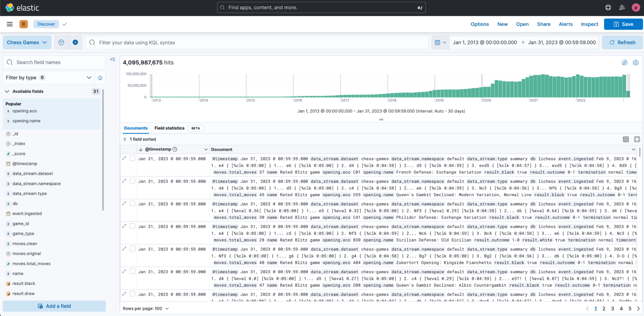The height and width of the screenshot is (316, 644).
Task: Open the @timestamp column menu chevron
Action: click(206, 149)
